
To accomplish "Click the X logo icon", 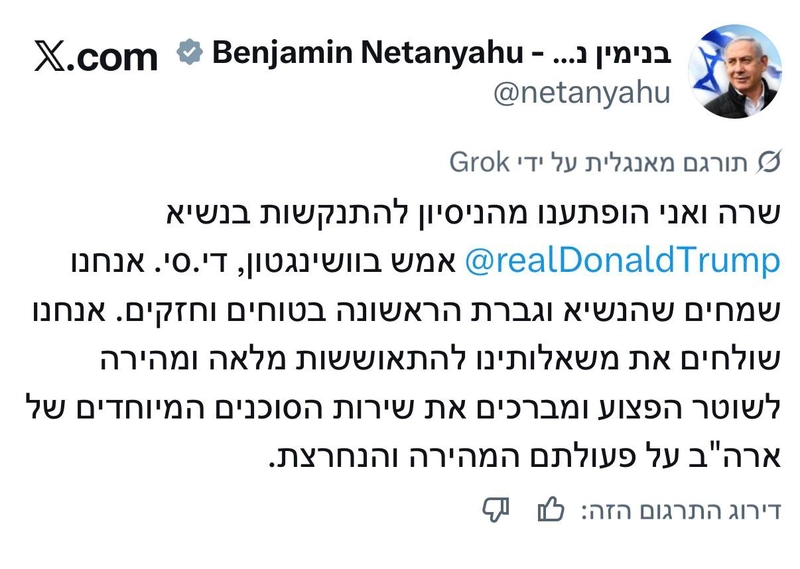I will [x=49, y=57].
